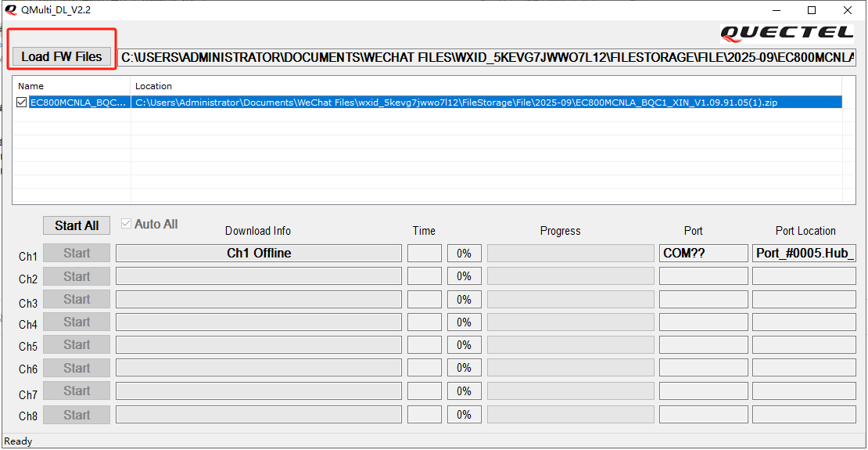868x450 pixels.
Task: Click the Ch2 Start button
Action: tap(77, 276)
